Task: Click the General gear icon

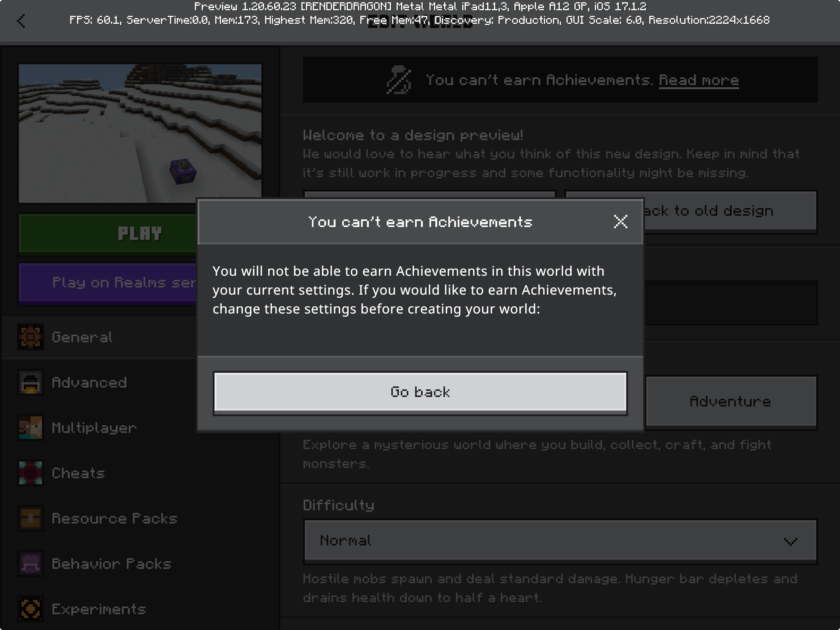Action: [30, 337]
